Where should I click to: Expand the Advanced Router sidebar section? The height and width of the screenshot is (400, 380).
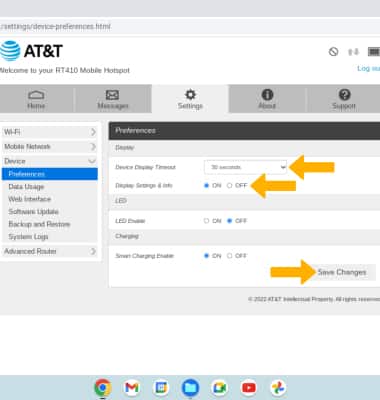[49, 251]
